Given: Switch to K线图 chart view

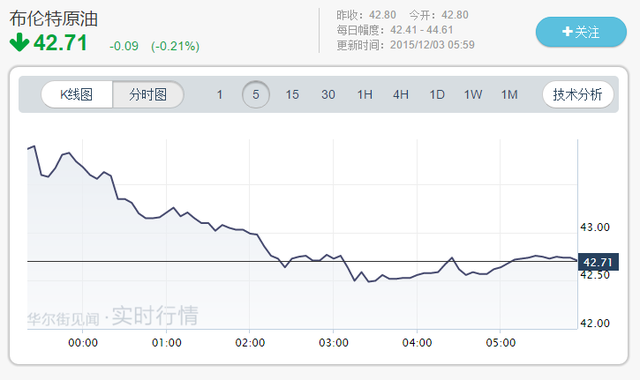Looking at the screenshot, I should point(77,95).
